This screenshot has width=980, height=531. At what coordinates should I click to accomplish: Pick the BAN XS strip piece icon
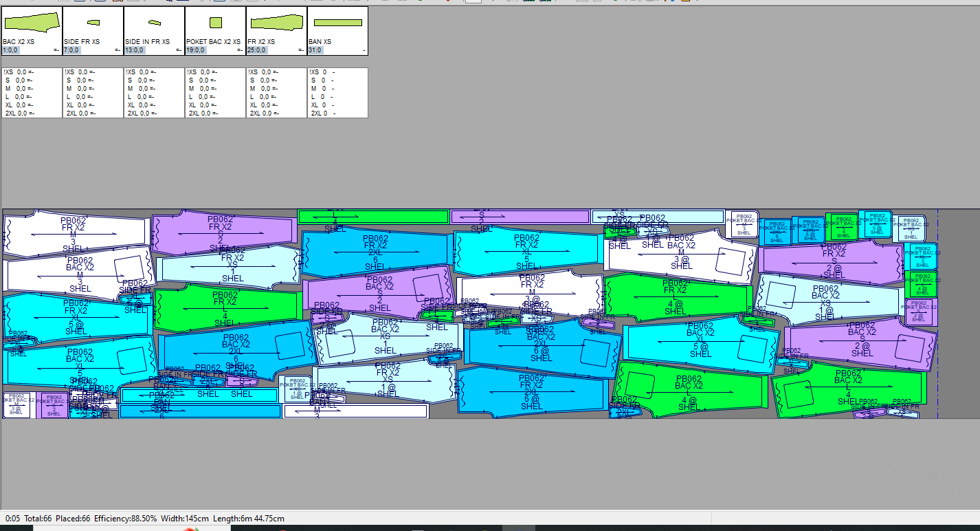337,23
